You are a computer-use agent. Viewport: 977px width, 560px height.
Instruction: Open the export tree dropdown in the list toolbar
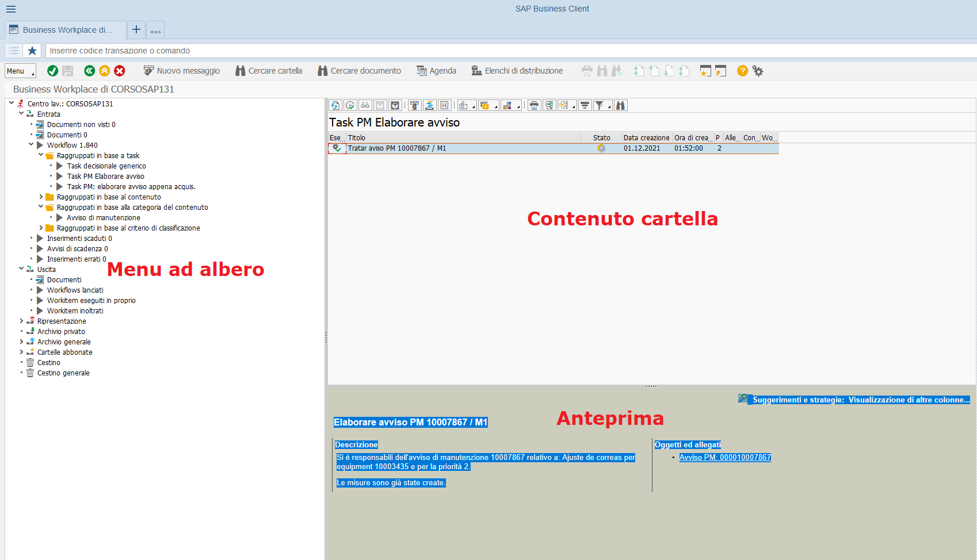pos(567,105)
